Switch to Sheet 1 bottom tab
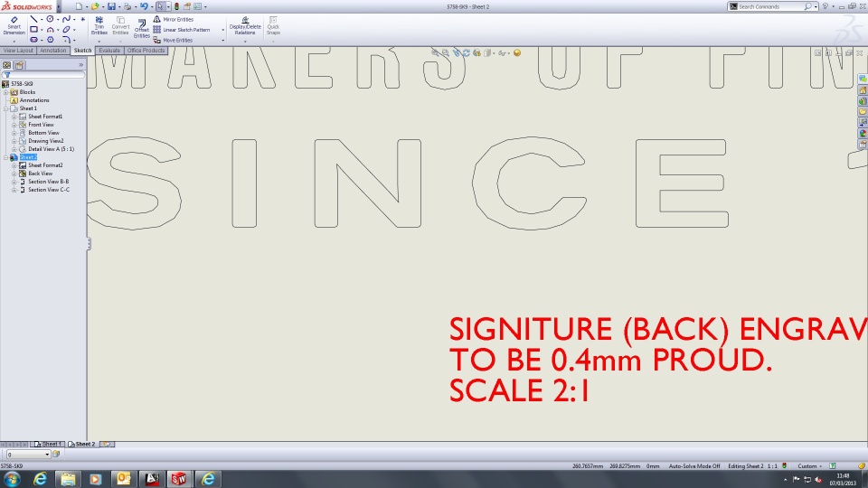 pos(48,445)
